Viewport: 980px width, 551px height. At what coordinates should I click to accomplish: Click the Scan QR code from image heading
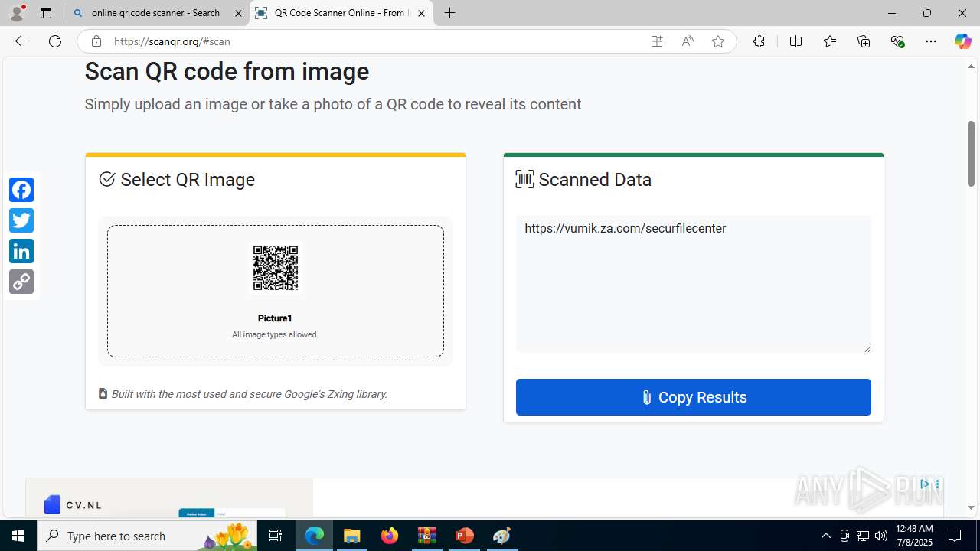(x=227, y=71)
